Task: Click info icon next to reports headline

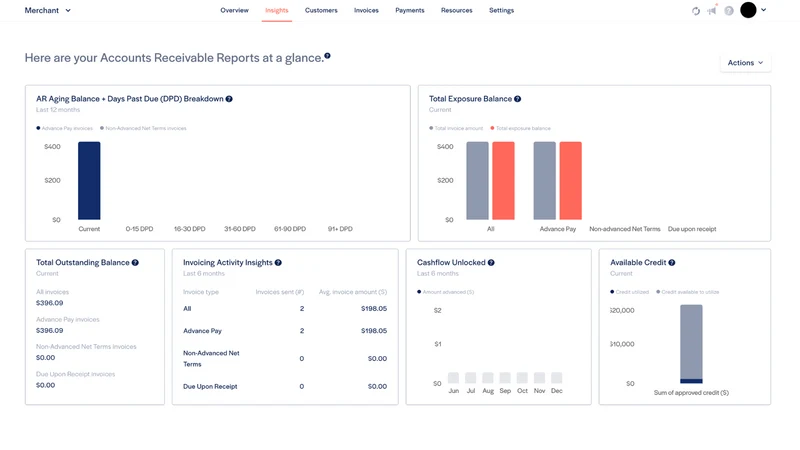Action: (x=328, y=56)
